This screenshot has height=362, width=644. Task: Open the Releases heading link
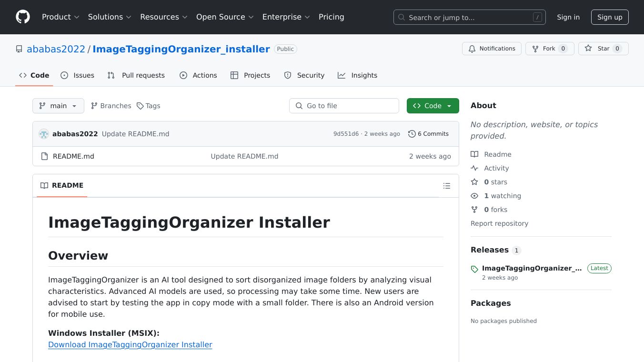[496, 250]
